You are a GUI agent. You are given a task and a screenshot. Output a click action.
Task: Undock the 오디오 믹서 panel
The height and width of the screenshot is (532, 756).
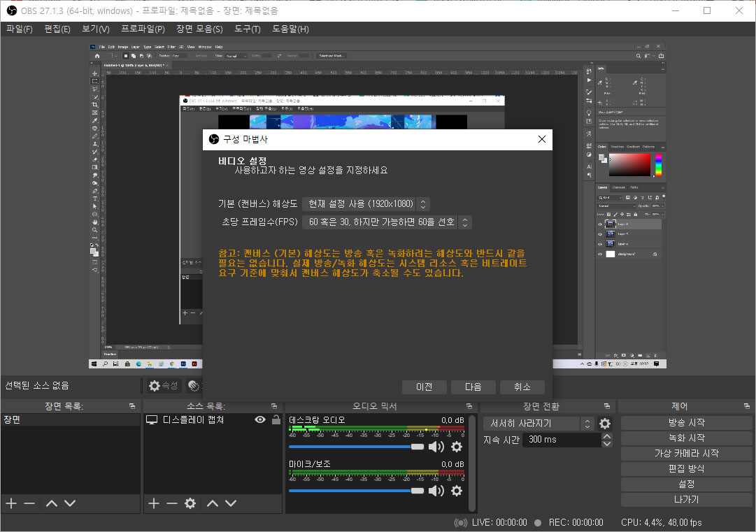click(469, 406)
